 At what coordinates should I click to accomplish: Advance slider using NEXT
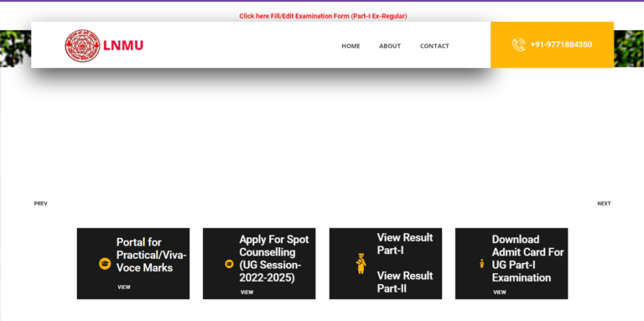[x=604, y=204]
